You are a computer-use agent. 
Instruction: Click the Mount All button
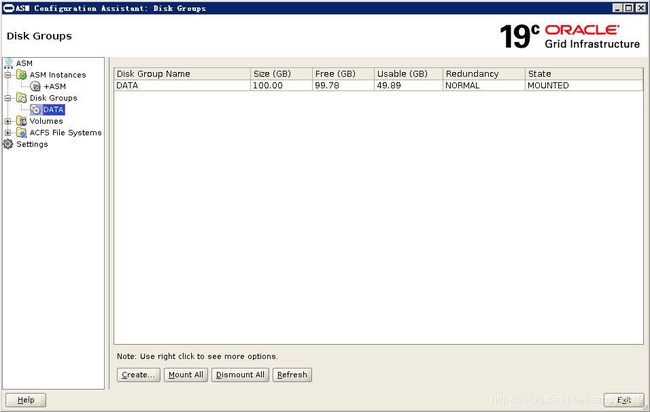point(186,375)
